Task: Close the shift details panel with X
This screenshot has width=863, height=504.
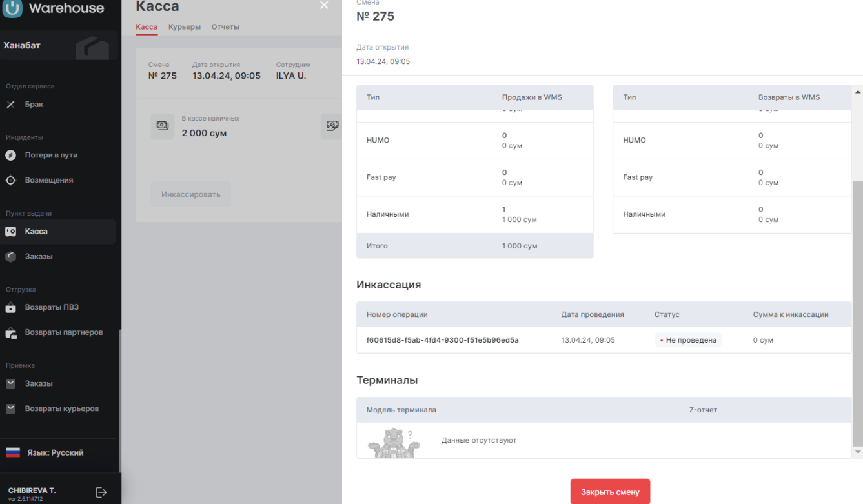Action: pyautogui.click(x=324, y=6)
